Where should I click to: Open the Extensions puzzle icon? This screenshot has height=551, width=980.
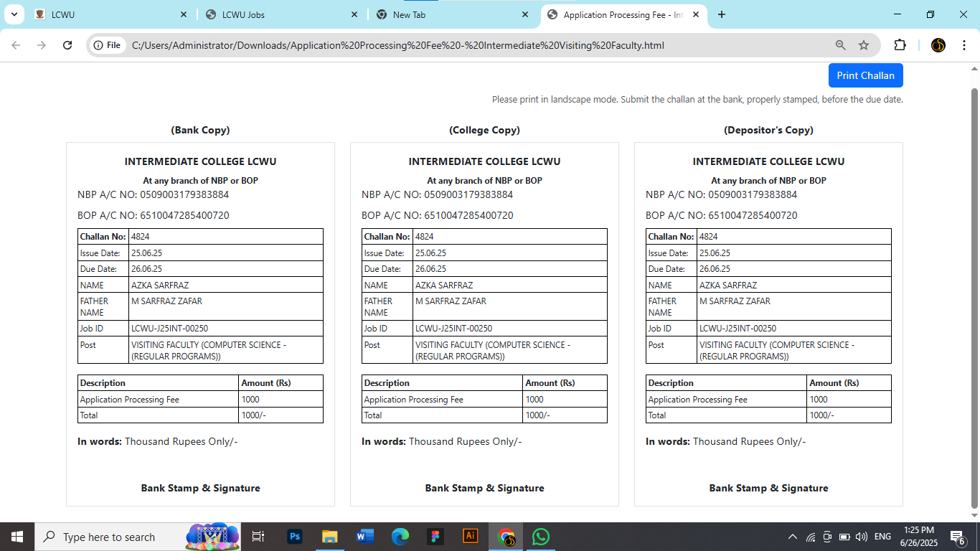click(x=900, y=45)
